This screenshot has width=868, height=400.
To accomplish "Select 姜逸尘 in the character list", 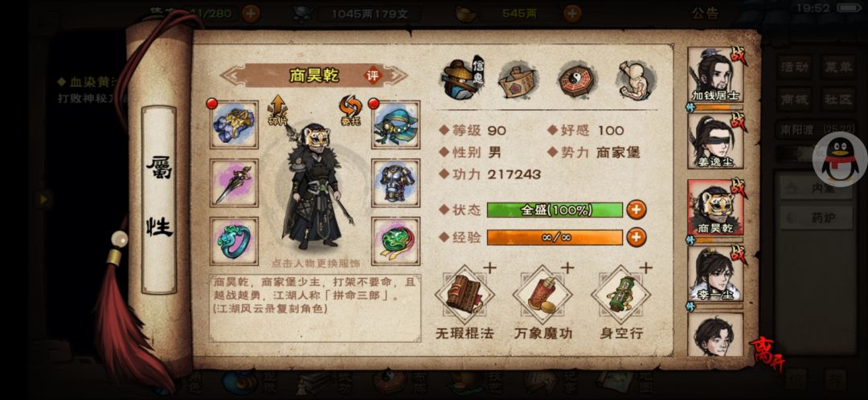I will 716,141.
